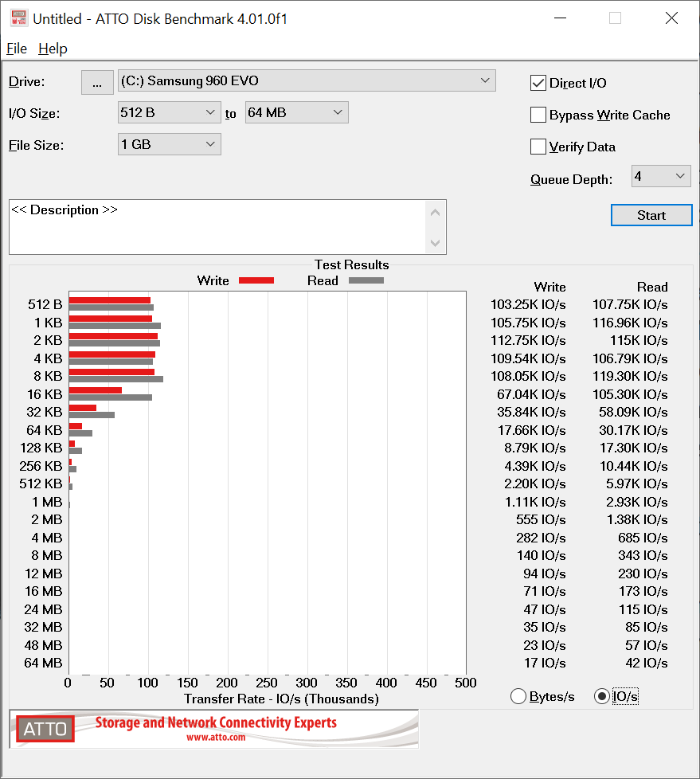Click the 16 KB row label in chart
The width and height of the screenshot is (700, 779).
pos(45,394)
